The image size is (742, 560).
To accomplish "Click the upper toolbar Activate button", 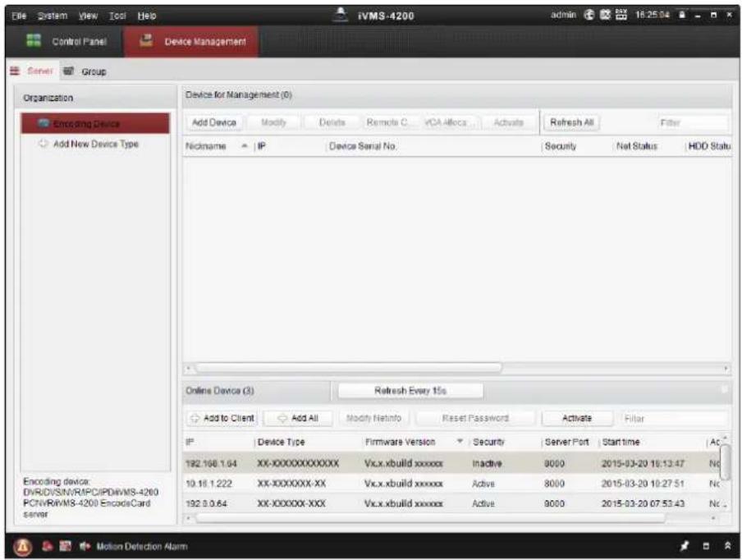I will click(508, 122).
